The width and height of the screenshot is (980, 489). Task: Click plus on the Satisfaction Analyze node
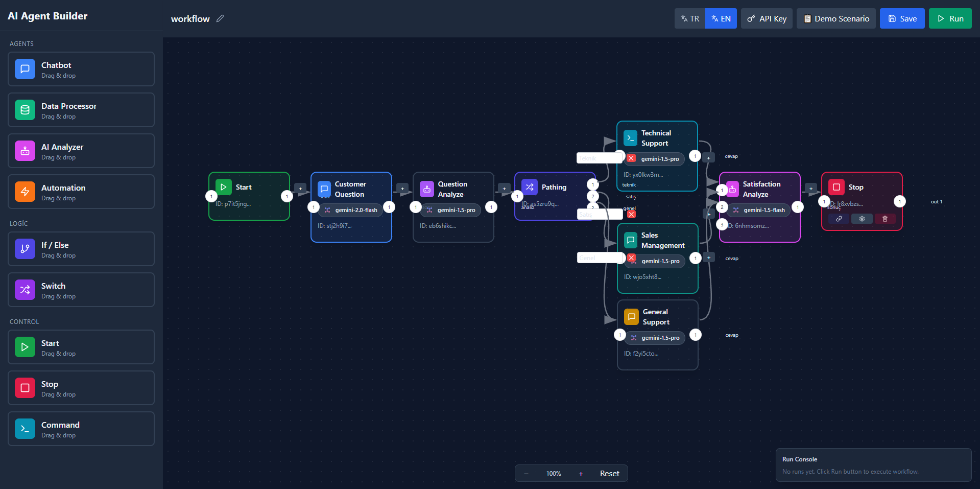[x=811, y=189]
